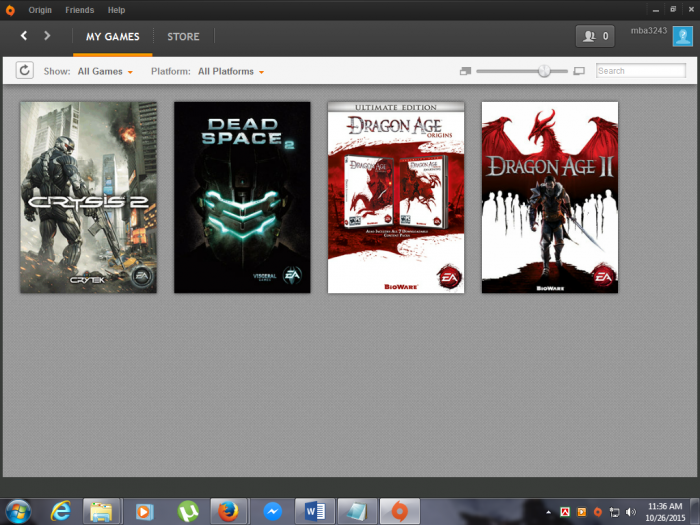Close the Origin window
This screenshot has height=525, width=700.
[691, 10]
